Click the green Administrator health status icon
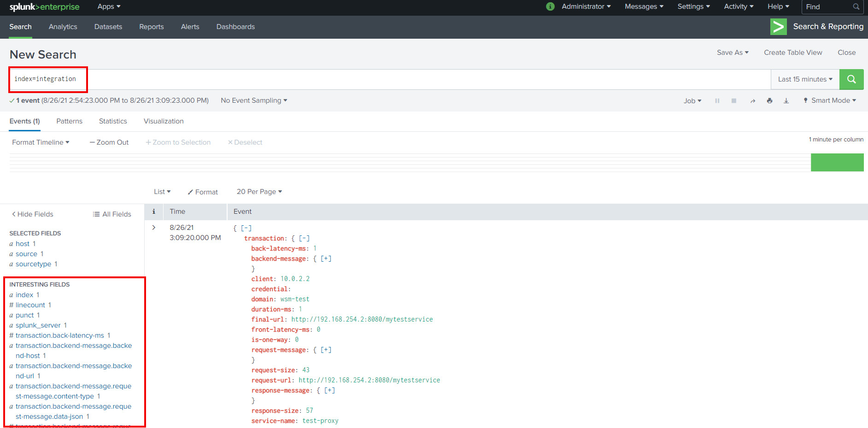 [x=550, y=6]
